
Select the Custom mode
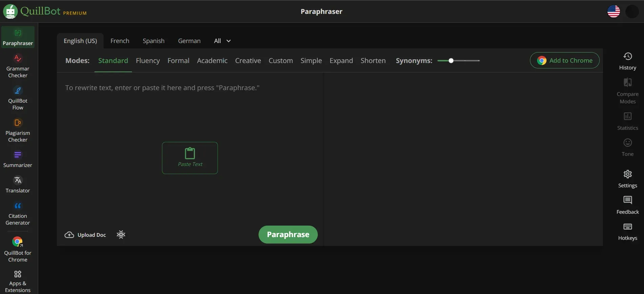(281, 61)
